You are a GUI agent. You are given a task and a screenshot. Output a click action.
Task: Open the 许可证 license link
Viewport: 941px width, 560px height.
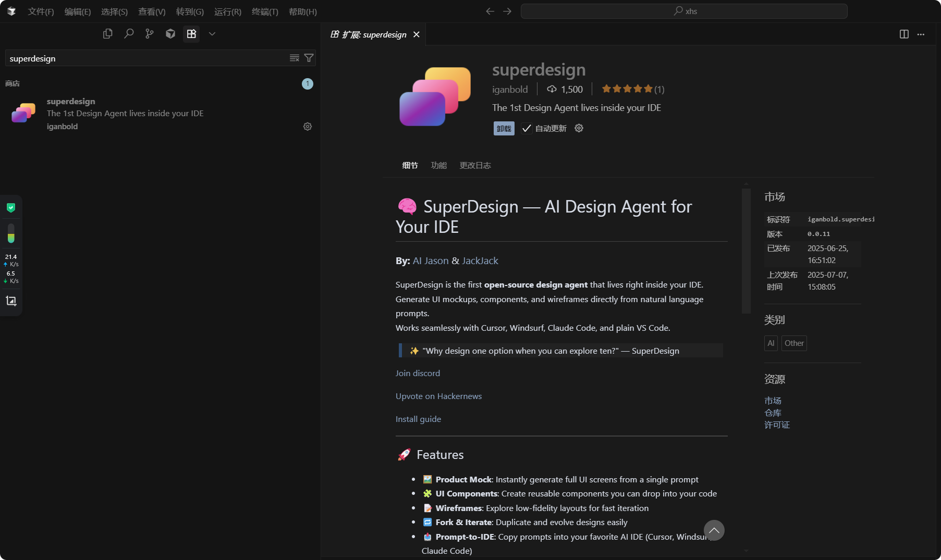pos(777,425)
